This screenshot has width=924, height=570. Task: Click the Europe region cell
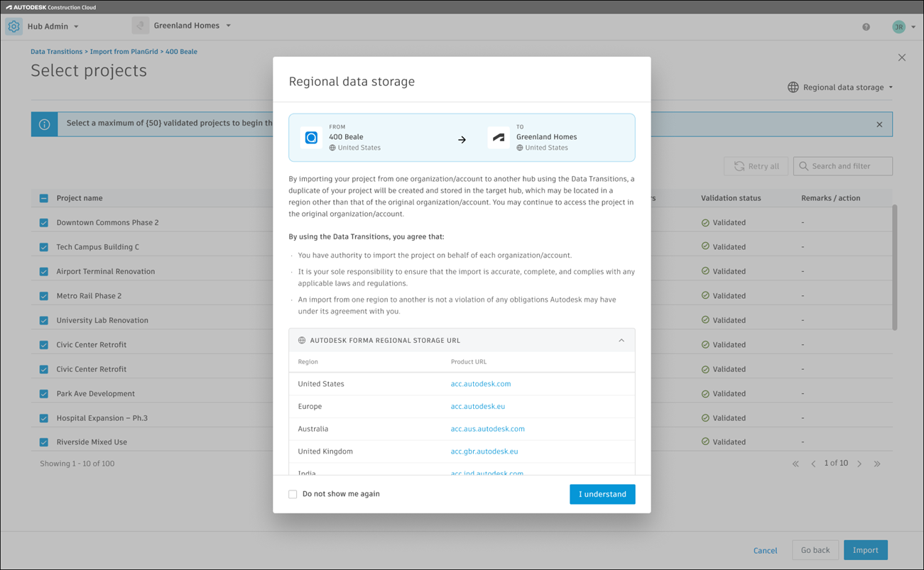pos(310,407)
